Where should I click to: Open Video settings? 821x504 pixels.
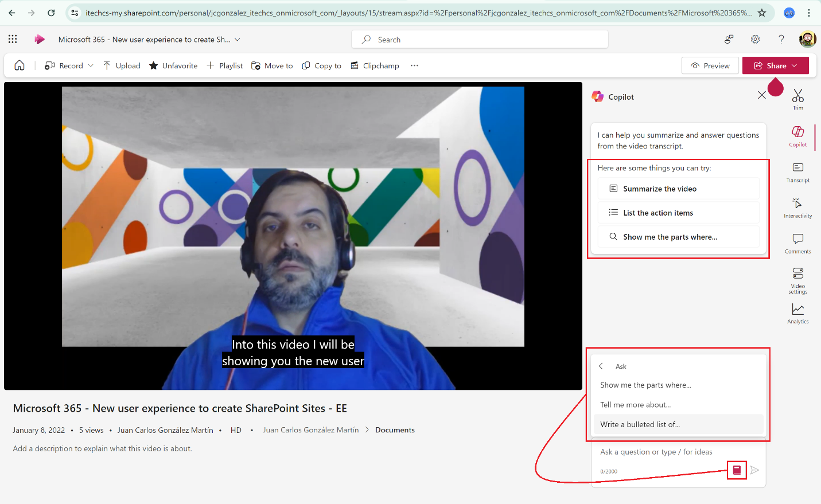pos(797,279)
